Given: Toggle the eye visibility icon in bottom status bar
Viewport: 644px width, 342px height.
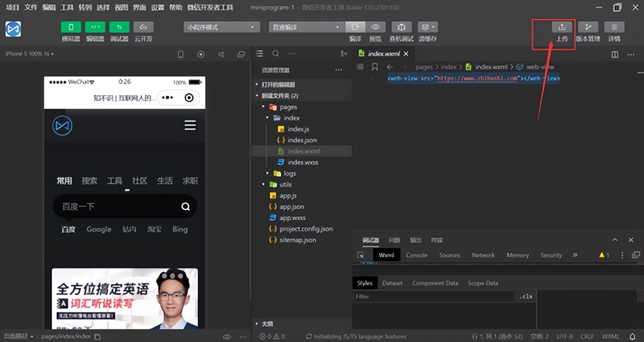Looking at the screenshot, I should point(227,336).
